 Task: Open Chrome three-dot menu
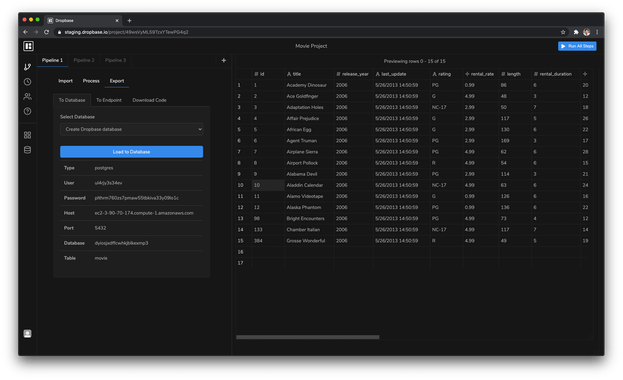pyautogui.click(x=597, y=32)
